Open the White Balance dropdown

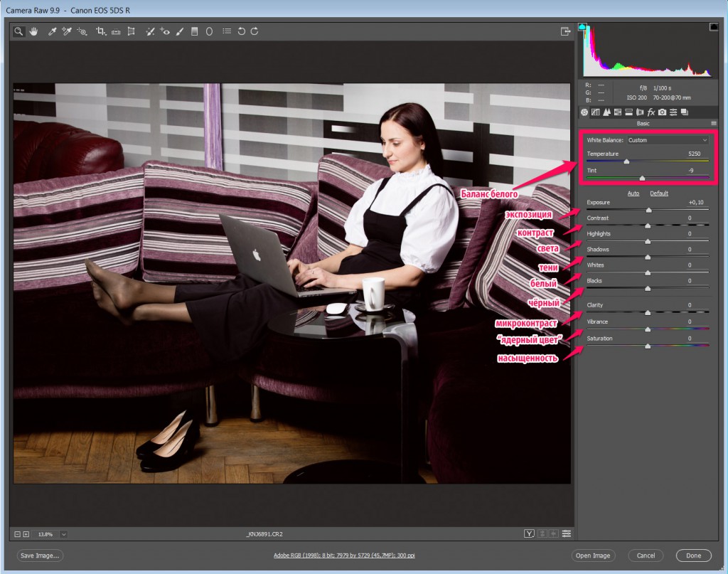click(668, 140)
